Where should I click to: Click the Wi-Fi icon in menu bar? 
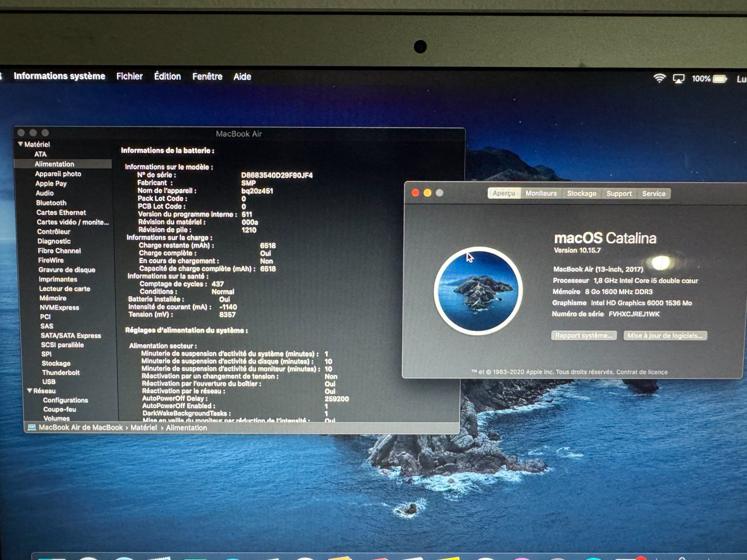coord(659,78)
